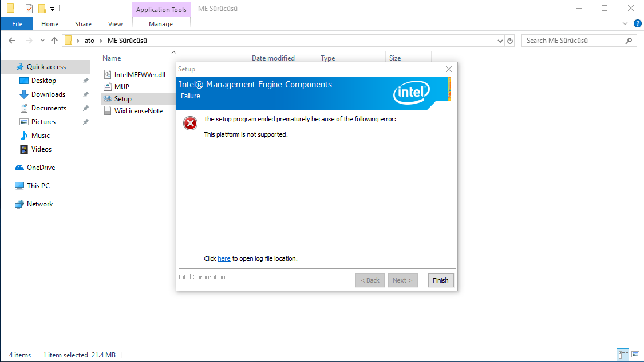Click the Intel logo in the banner

[x=411, y=92]
